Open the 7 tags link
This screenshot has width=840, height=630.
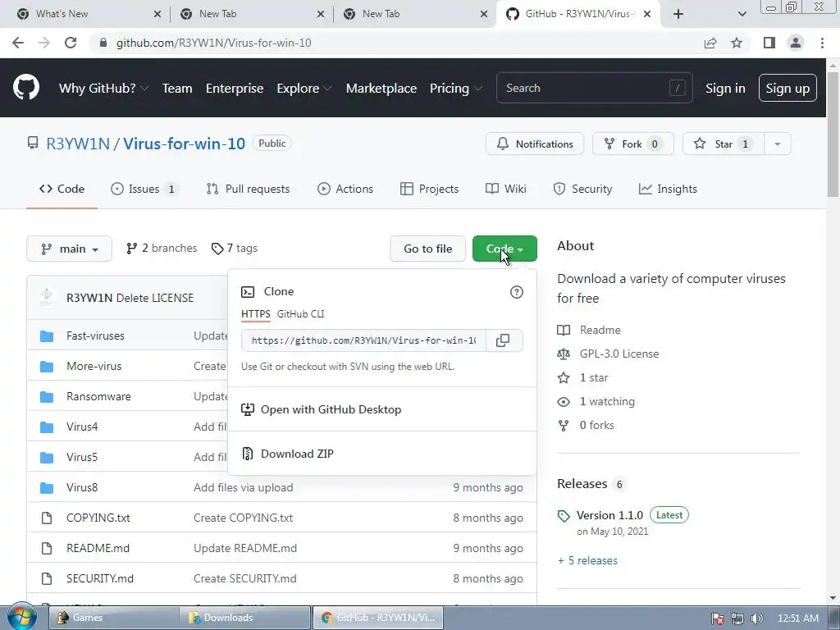(234, 248)
